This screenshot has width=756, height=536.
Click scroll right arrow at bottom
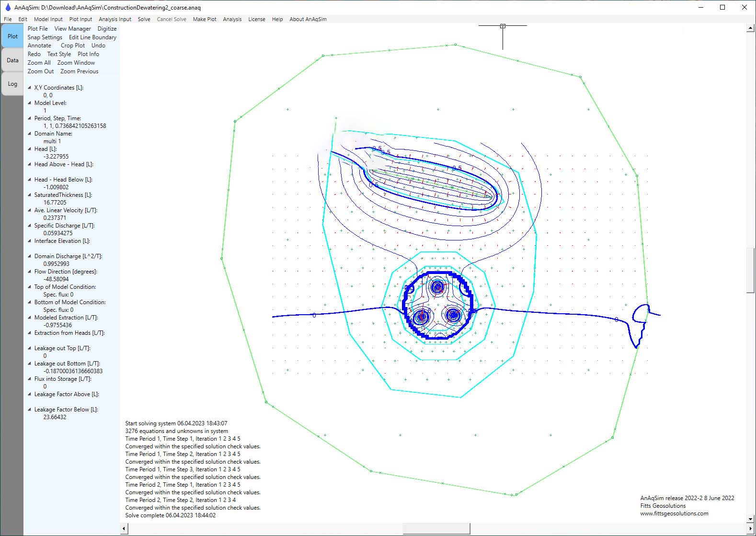point(750,529)
